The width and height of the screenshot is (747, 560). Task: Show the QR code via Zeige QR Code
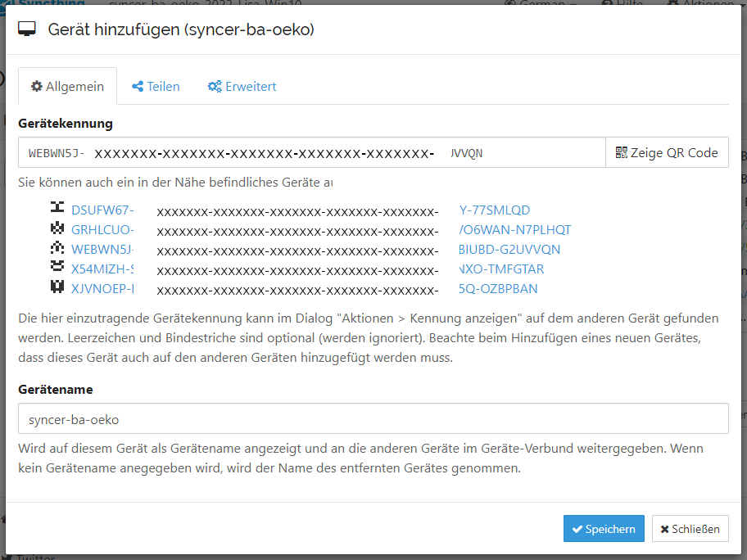point(667,152)
